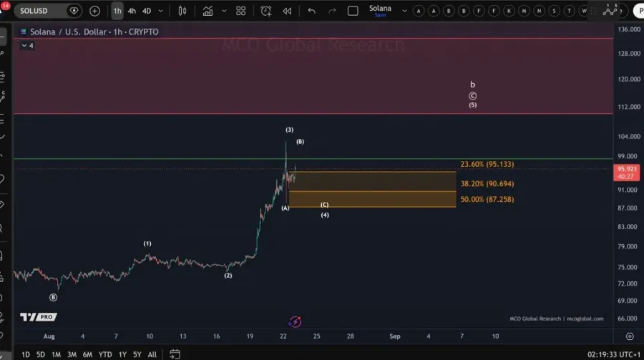Screen dimensions: 644x360
Task: Open chart settings gear on price axis
Action: tap(630, 336)
